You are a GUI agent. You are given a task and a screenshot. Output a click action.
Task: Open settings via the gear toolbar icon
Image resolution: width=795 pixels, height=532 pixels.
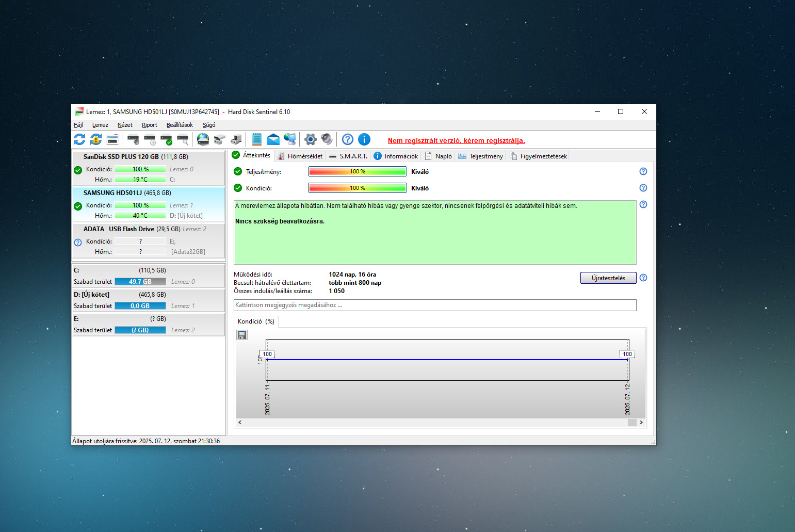pos(310,139)
